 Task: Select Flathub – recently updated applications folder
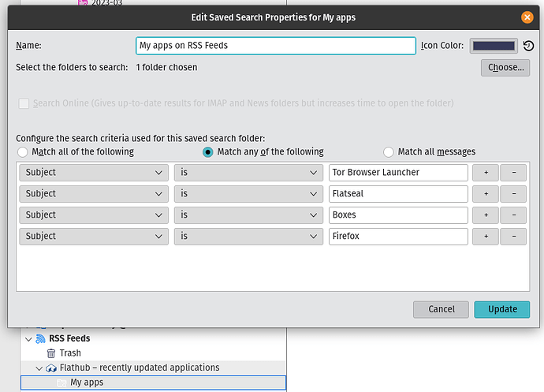[153, 368]
